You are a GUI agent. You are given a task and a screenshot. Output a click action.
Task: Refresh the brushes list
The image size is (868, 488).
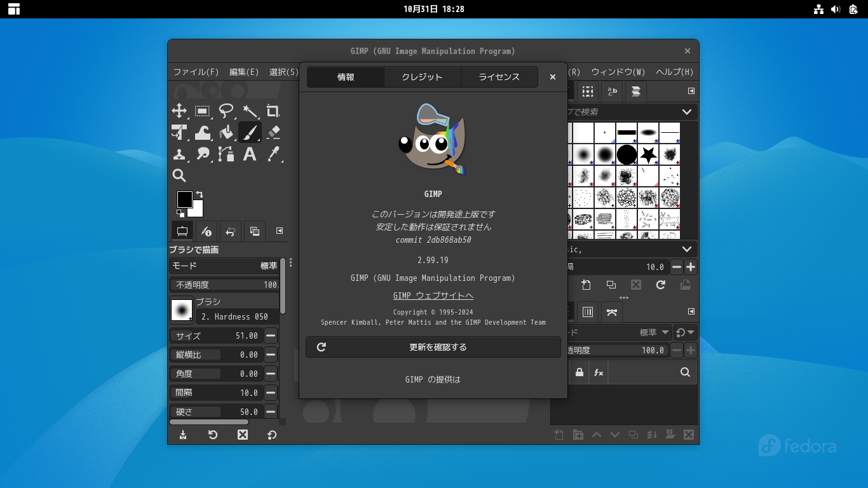pyautogui.click(x=661, y=285)
